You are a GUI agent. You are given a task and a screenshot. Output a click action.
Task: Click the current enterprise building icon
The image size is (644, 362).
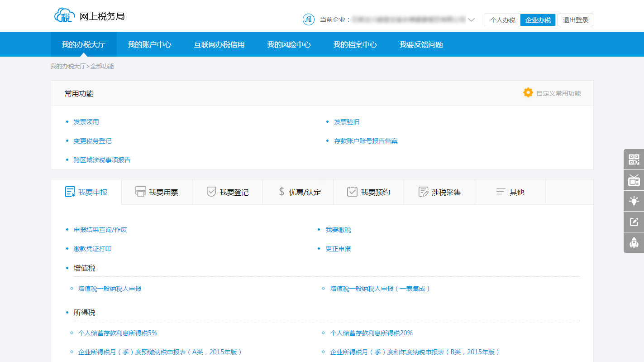point(308,19)
